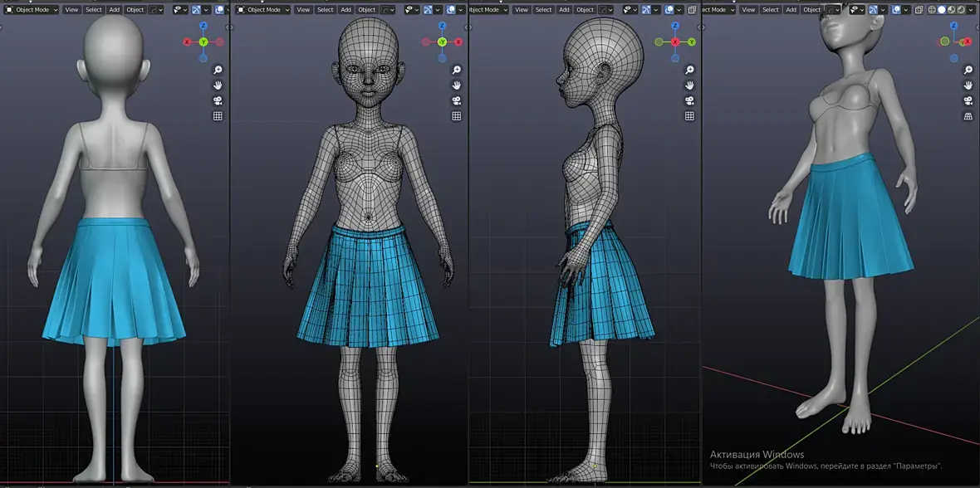Click the red X center axis in side-view gizmo
The height and width of the screenshot is (488, 980).
(x=675, y=41)
